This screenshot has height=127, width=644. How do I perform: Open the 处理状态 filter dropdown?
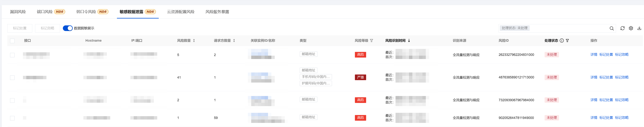(x=568, y=41)
